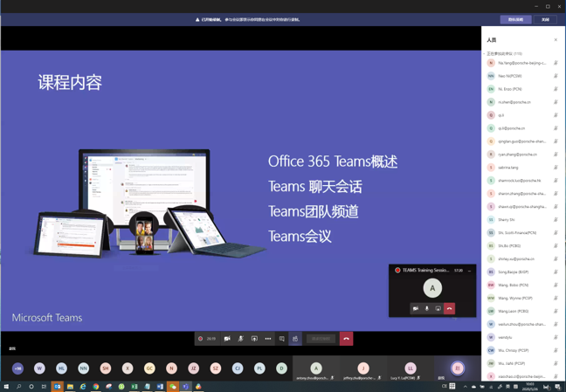Image resolution: width=566 pixels, height=392 pixels.
Task: Click the EN avatar for Ni, Enzo
Action: click(491, 89)
